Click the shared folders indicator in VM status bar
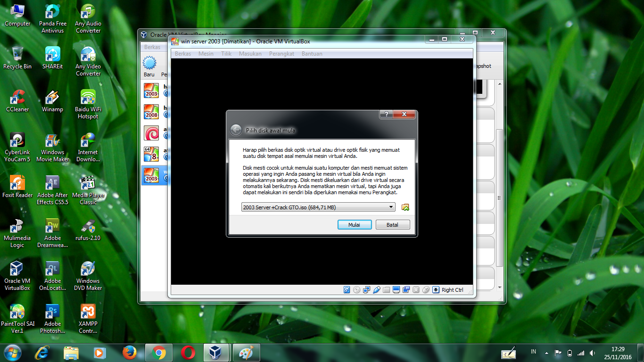The height and width of the screenshot is (362, 644). (387, 290)
